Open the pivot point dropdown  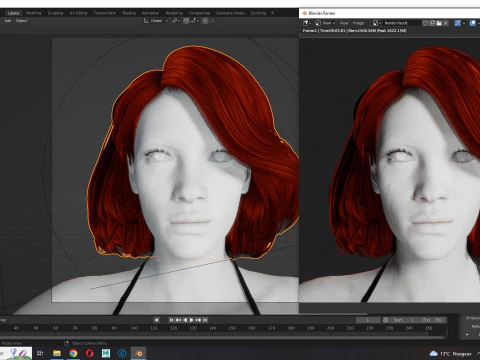(x=175, y=21)
